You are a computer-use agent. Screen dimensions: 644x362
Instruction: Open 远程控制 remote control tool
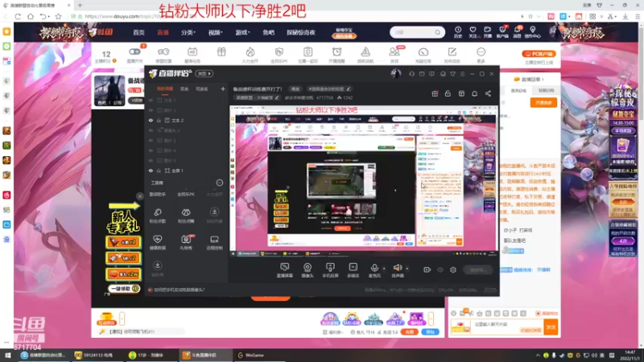point(214,242)
